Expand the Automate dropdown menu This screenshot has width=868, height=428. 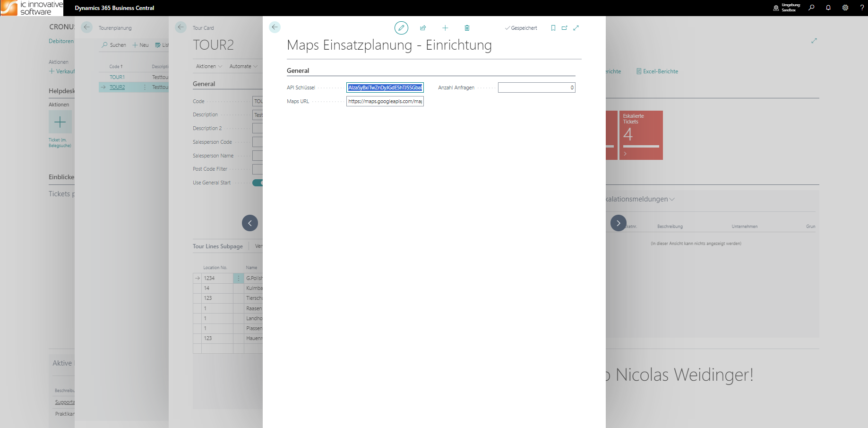tap(243, 66)
